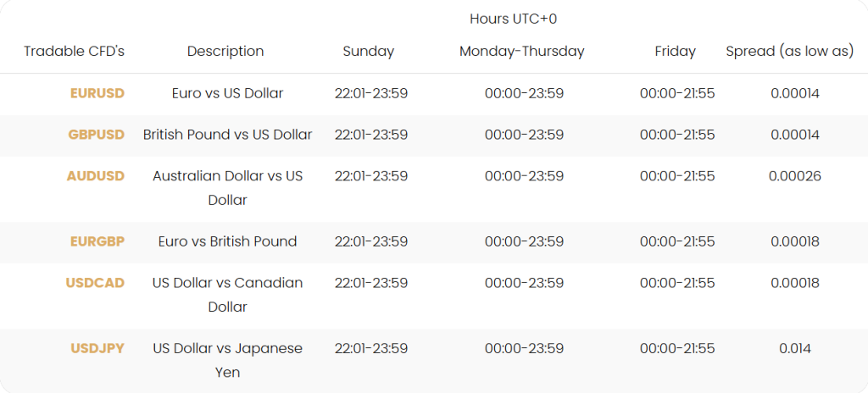This screenshot has width=868, height=393.
Task: Click the Spread (as low as) header
Action: tap(789, 51)
